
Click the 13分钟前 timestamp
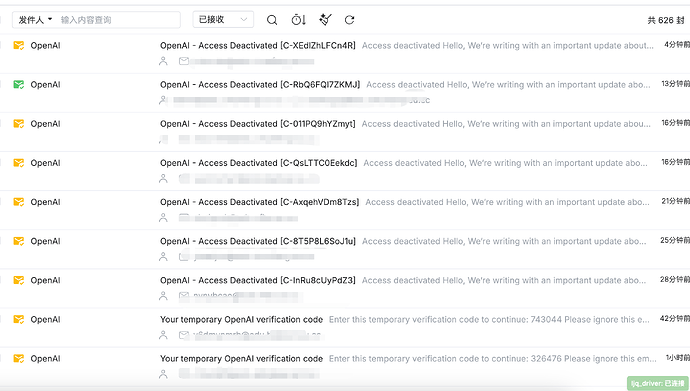coord(675,84)
